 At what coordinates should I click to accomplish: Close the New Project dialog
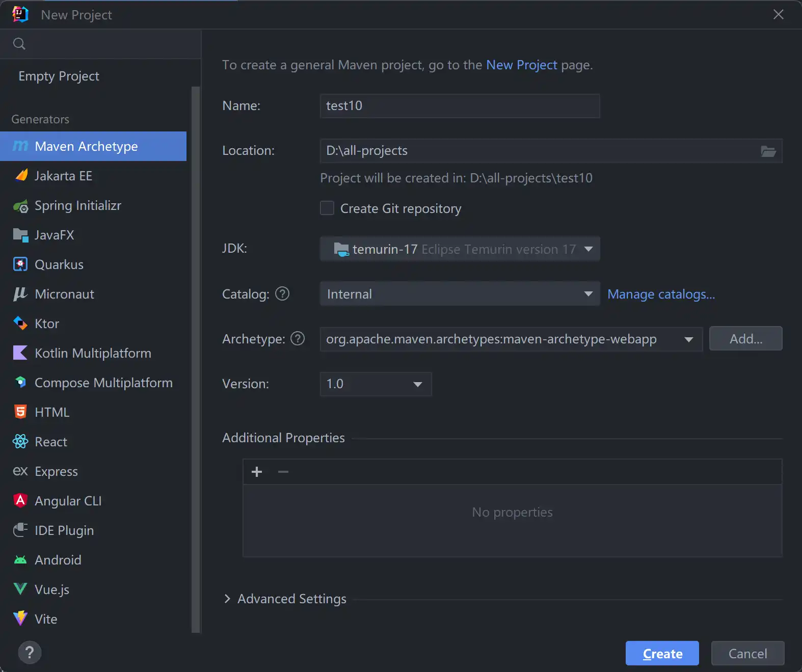click(x=778, y=14)
